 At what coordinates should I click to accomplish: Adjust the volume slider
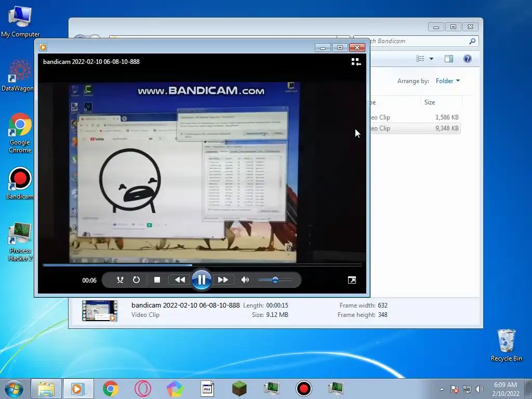click(x=275, y=280)
